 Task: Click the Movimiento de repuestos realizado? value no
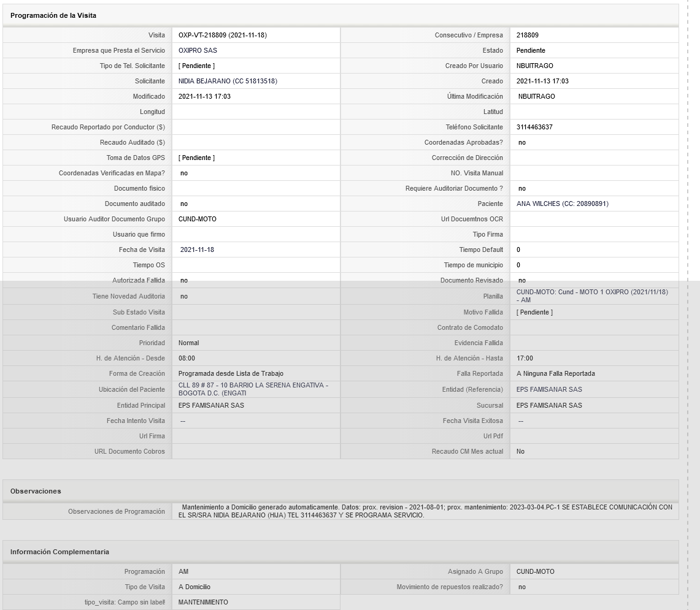pos(522,587)
